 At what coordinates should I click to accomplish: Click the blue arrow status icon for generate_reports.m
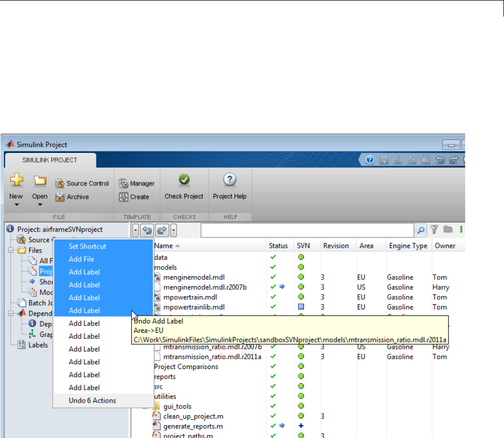point(282,426)
